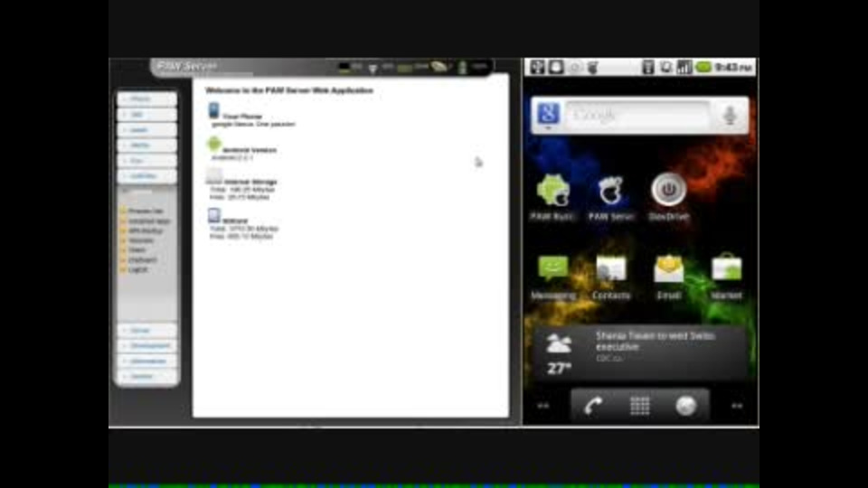Click the Android Version robot icon
This screenshot has height=488, width=868.
point(213,145)
